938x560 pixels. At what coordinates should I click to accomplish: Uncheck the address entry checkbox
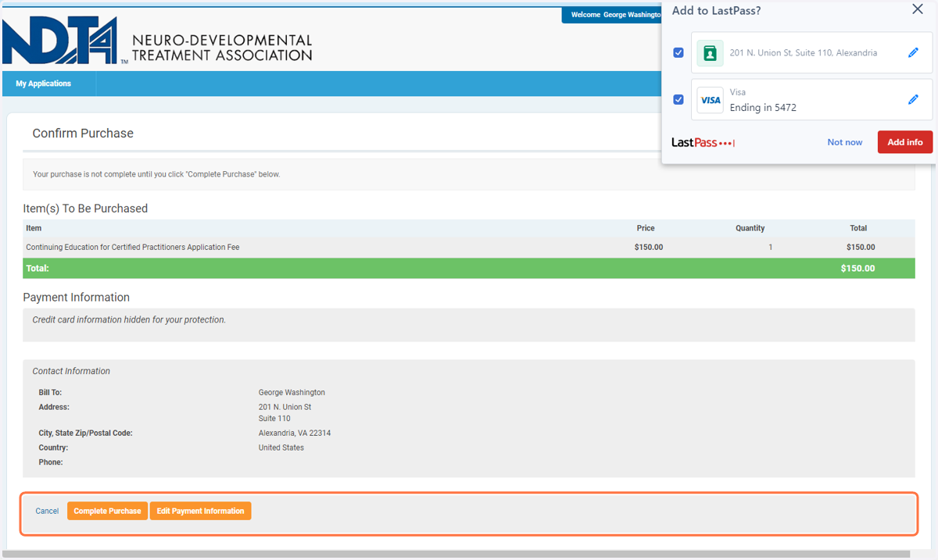(678, 53)
